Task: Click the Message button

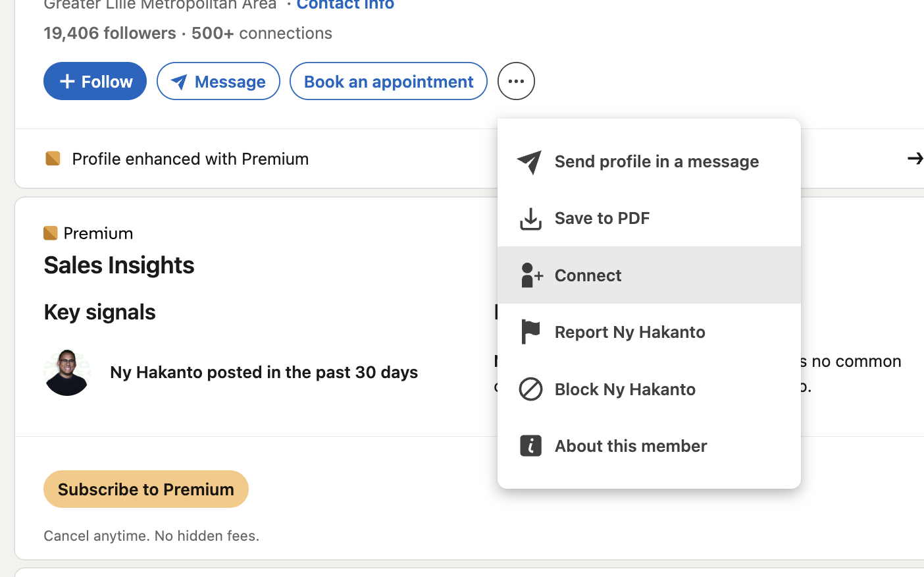Action: [218, 81]
